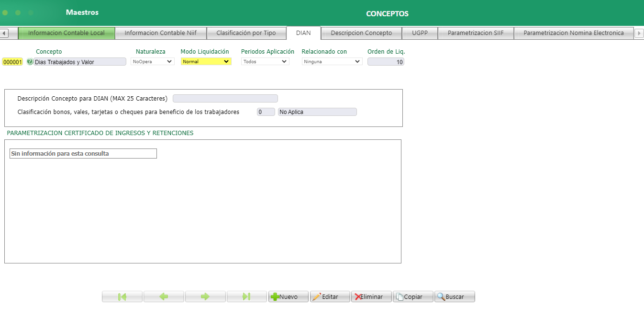
Task: Select the Clasificación por Tipo tab
Action: click(x=246, y=33)
